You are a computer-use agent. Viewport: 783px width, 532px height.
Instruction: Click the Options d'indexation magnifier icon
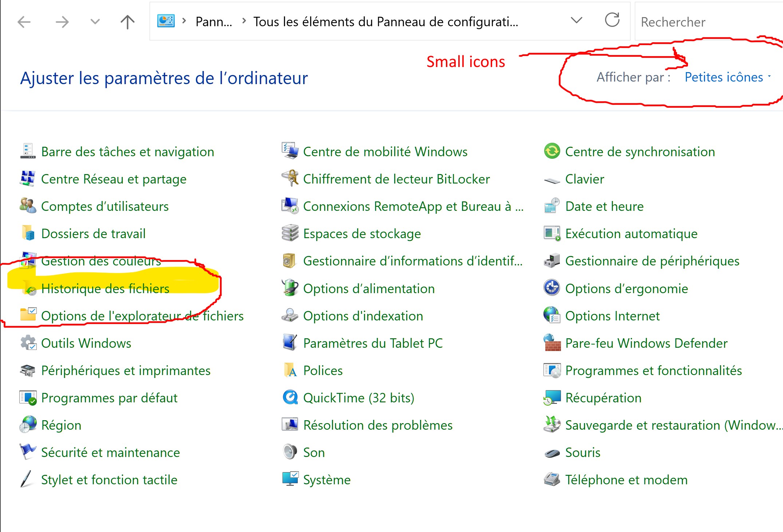tap(290, 315)
